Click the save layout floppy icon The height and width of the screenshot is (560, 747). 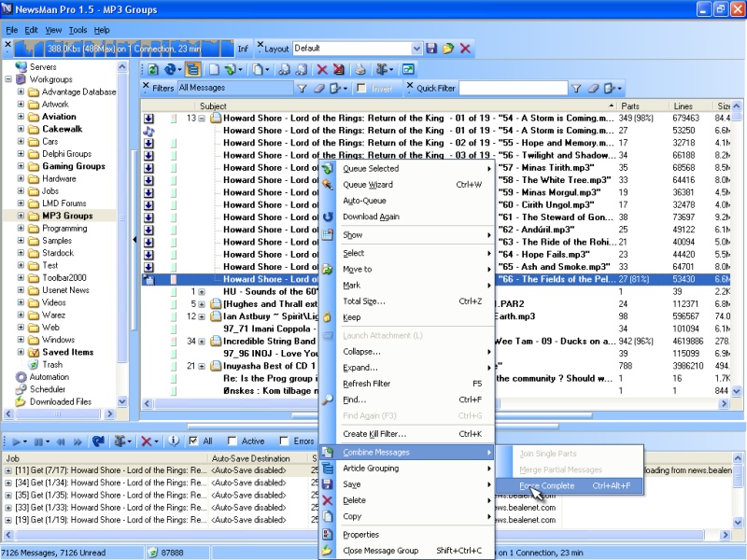(x=431, y=49)
